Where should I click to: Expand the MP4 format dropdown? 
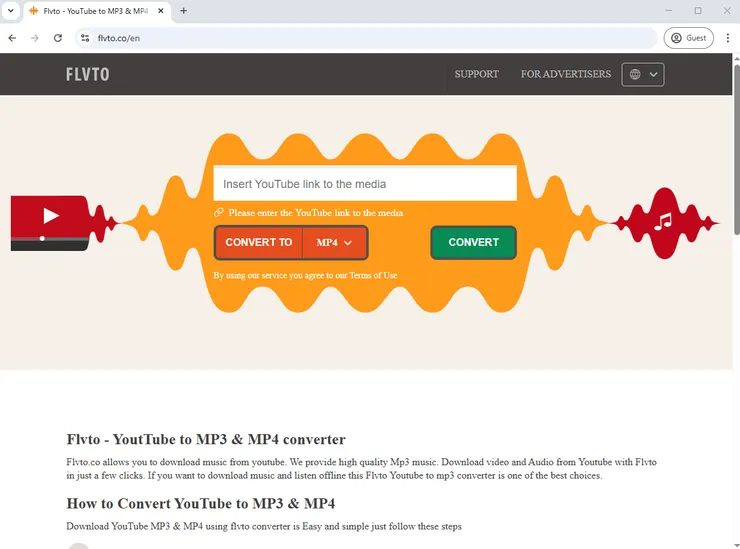(x=335, y=243)
